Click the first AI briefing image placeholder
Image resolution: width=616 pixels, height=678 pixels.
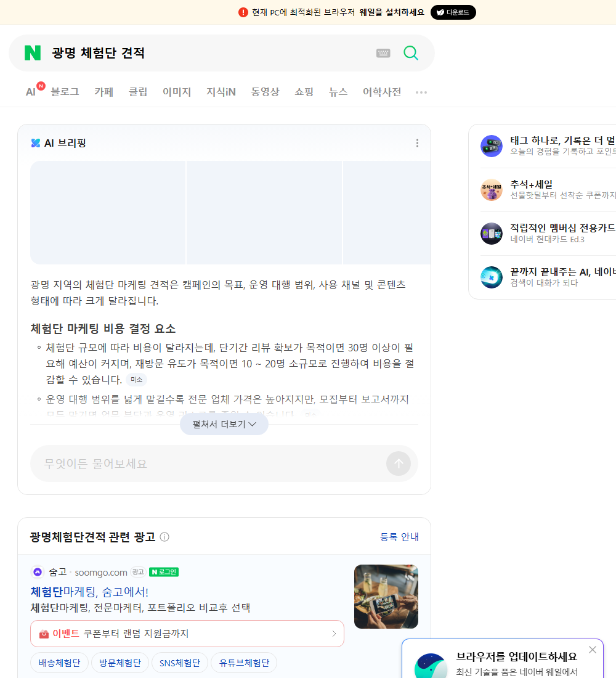pos(108,213)
